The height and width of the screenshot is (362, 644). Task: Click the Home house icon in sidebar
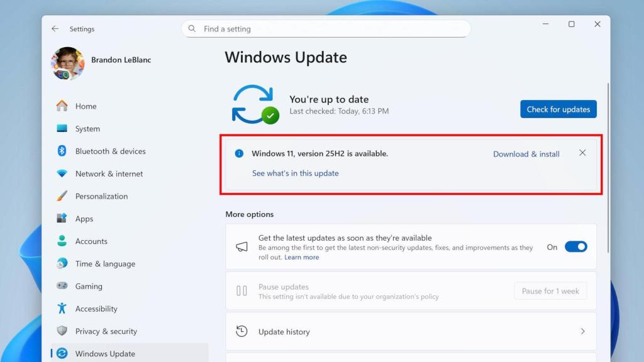click(62, 106)
